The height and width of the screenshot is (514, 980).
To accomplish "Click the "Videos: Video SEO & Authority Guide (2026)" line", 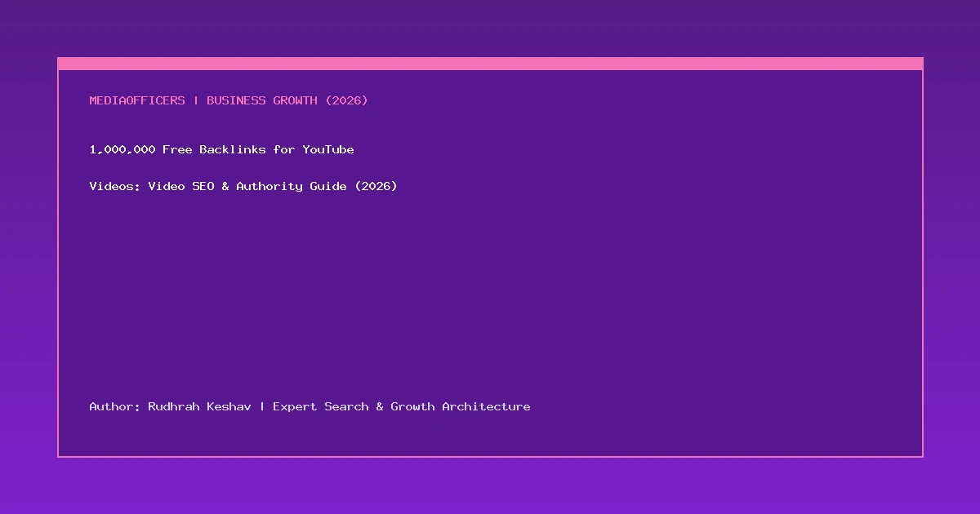I will [x=243, y=186].
